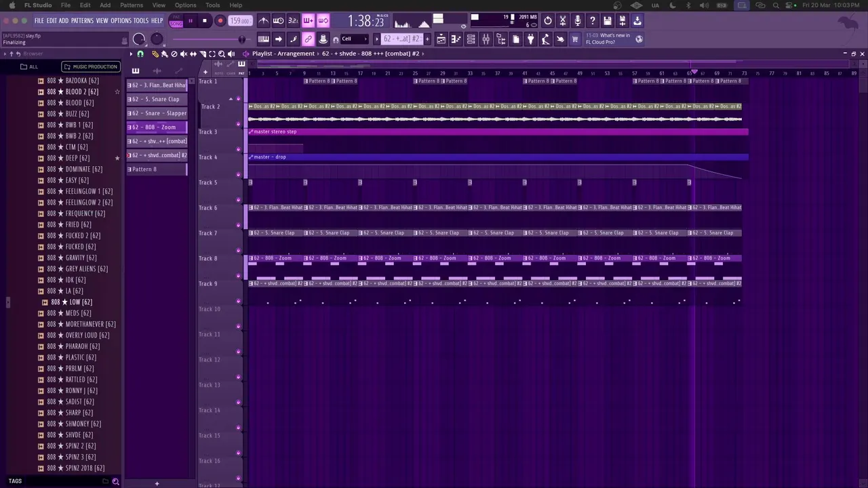
Task: Open the macOS Edit menu
Action: 85,5
